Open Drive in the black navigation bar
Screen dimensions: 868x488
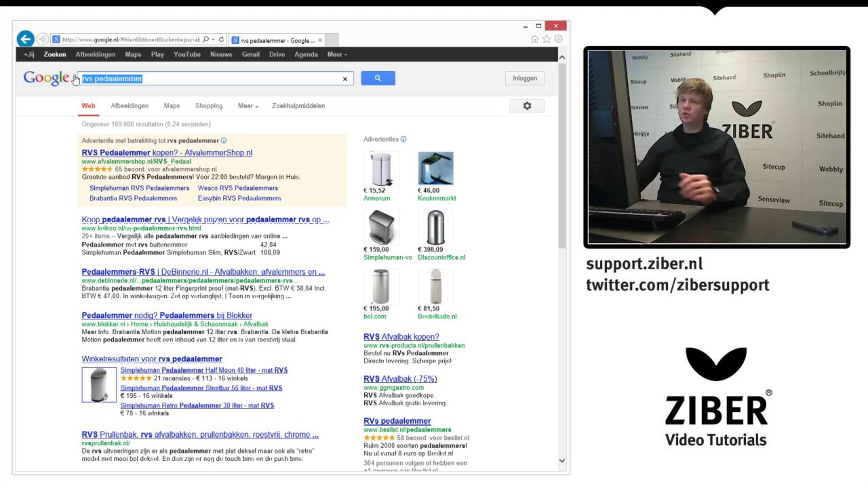tap(277, 55)
